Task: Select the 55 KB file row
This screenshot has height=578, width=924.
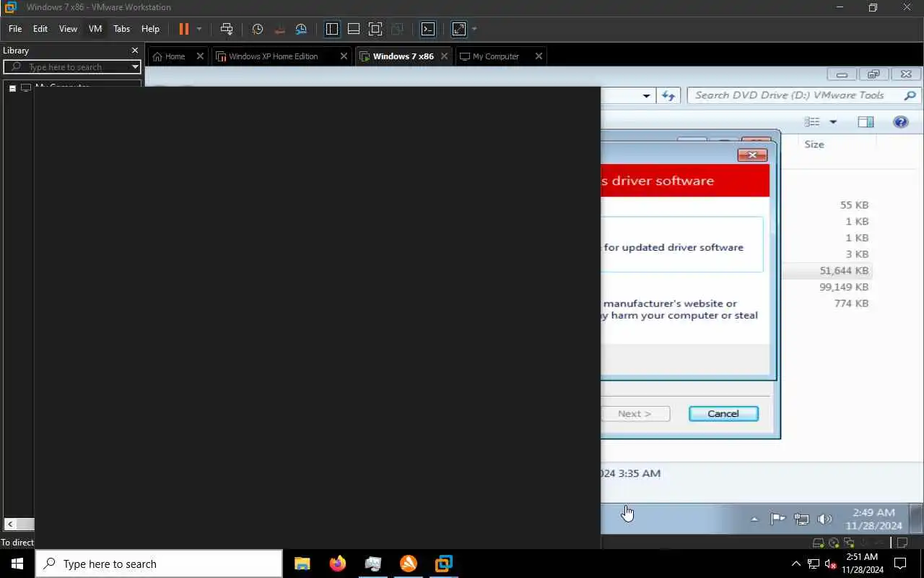Action: [x=853, y=205]
